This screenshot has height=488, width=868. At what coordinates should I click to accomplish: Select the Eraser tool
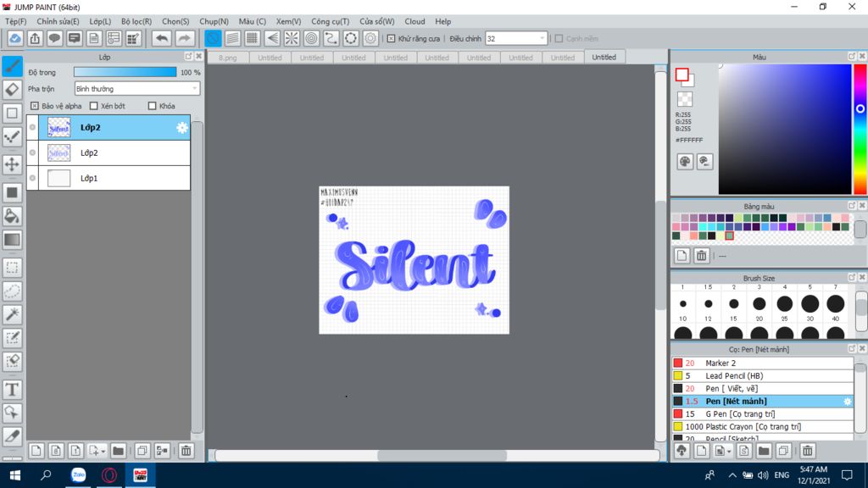12,90
